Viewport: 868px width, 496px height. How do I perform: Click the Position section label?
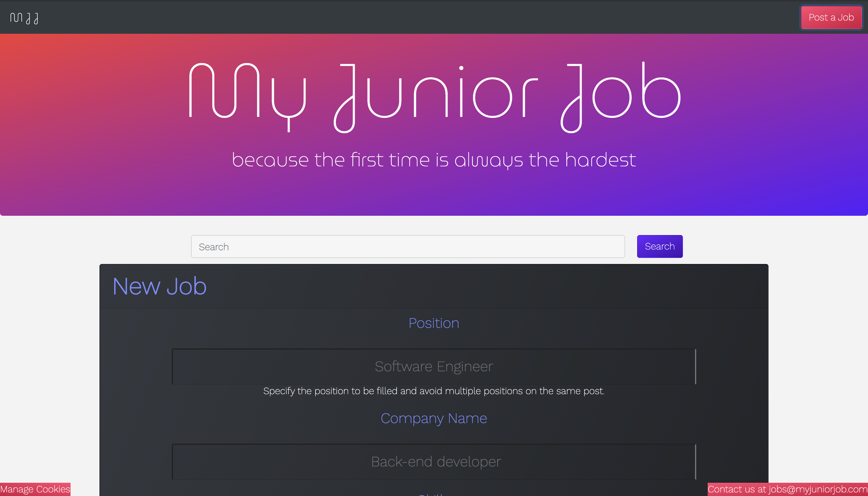433,323
